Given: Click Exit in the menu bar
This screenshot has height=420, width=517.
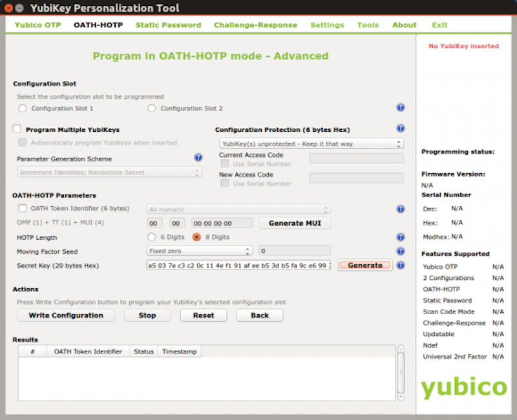Looking at the screenshot, I should [x=439, y=25].
